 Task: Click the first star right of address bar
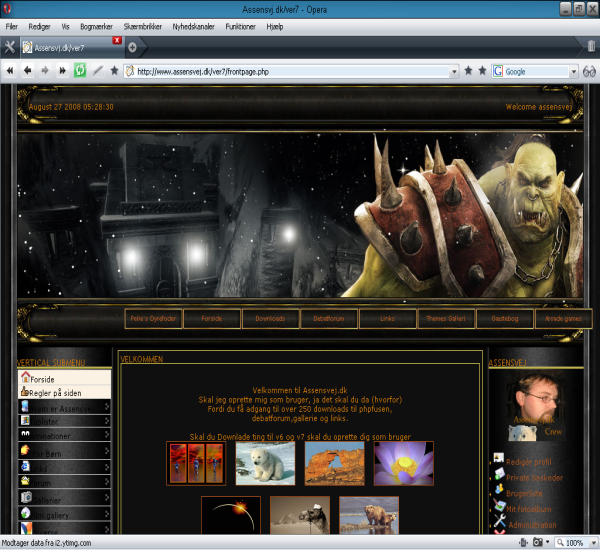(468, 70)
